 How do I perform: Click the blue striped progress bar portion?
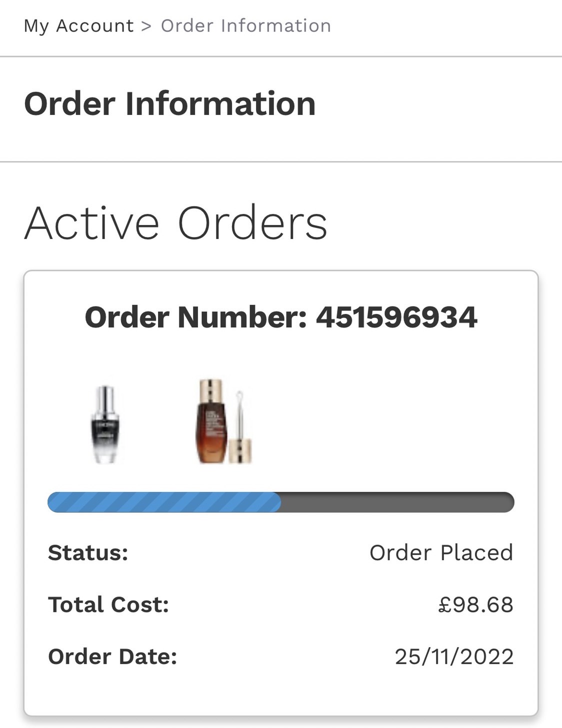164,502
